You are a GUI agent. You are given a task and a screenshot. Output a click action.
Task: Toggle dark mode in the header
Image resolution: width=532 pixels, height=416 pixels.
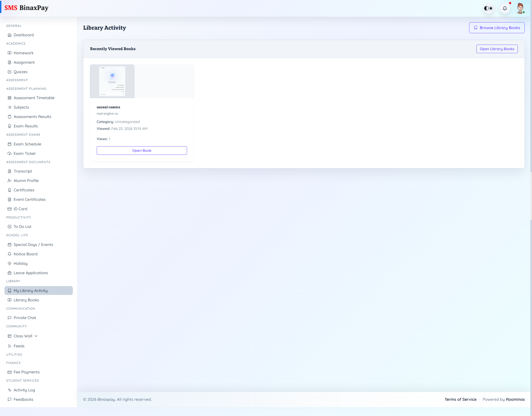[x=488, y=8]
